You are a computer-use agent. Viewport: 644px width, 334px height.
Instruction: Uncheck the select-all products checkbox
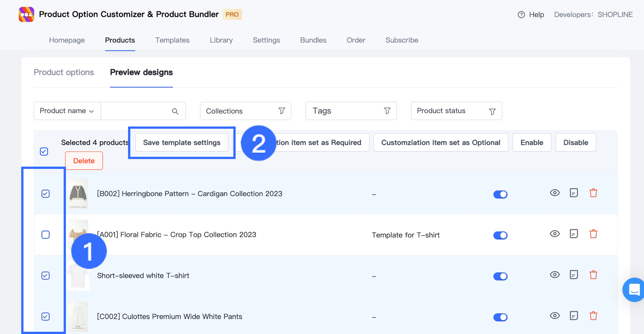44,151
